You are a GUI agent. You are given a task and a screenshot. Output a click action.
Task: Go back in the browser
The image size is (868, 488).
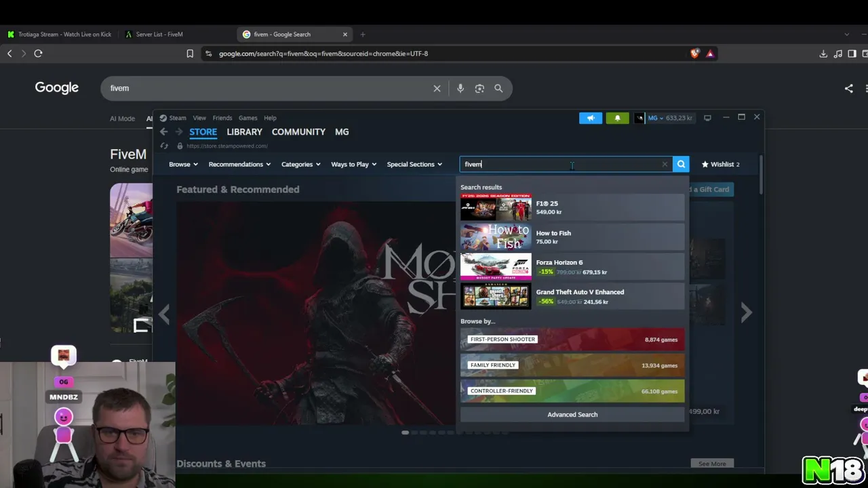9,54
